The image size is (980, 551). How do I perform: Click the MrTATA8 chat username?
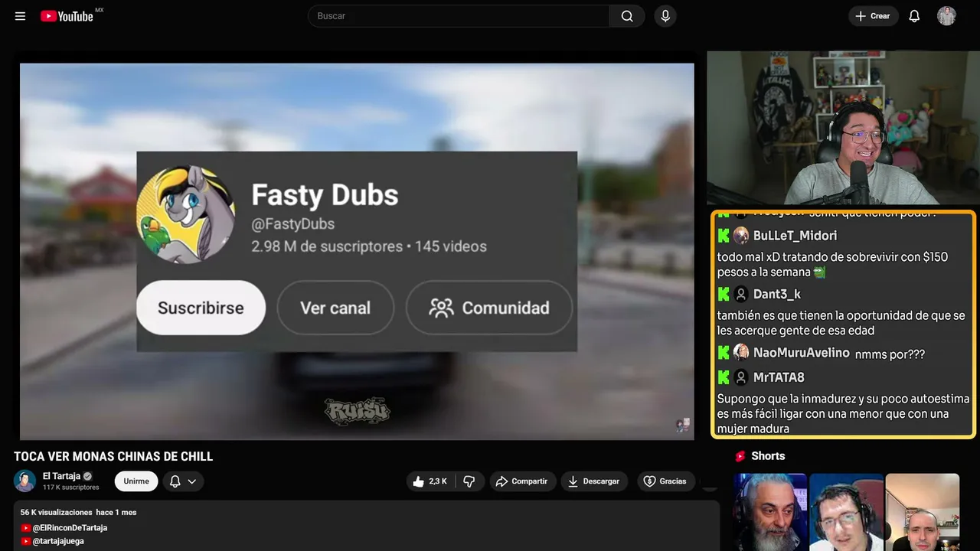(779, 377)
